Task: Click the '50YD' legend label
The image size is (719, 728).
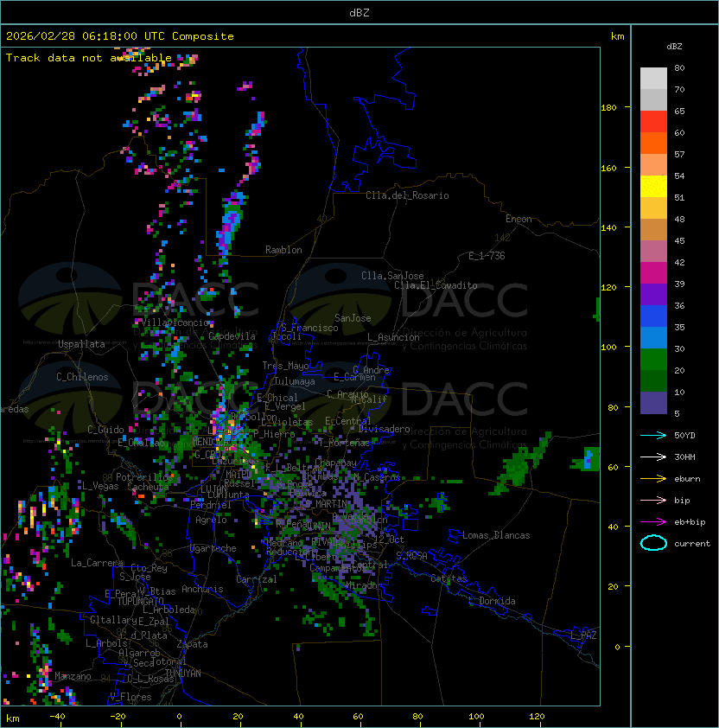Action: [684, 435]
